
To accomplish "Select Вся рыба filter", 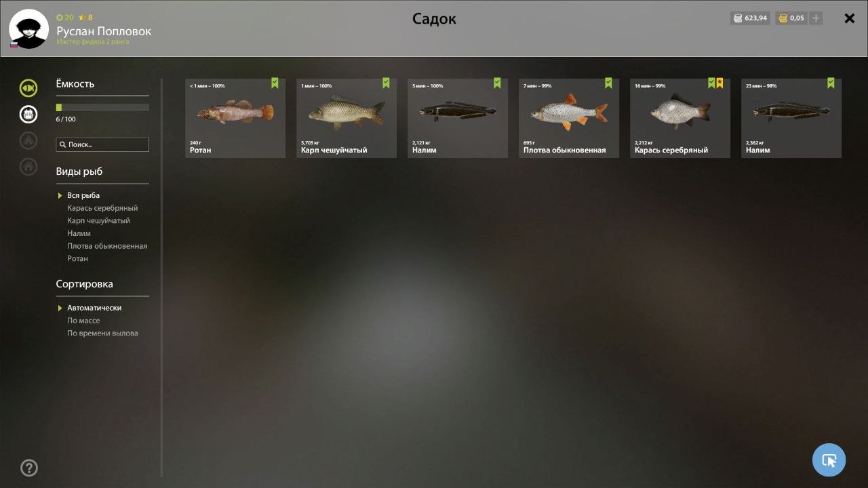I will 83,195.
